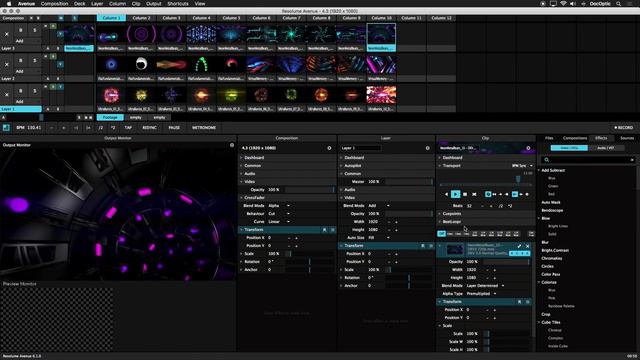
Task: Open the Clip panel settings gear
Action: point(528,148)
